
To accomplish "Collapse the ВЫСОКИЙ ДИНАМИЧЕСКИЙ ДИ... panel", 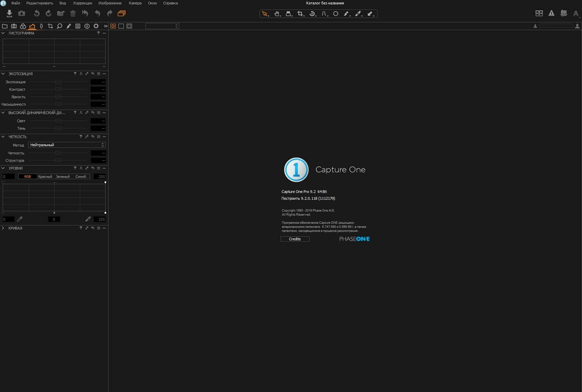I will [3, 112].
